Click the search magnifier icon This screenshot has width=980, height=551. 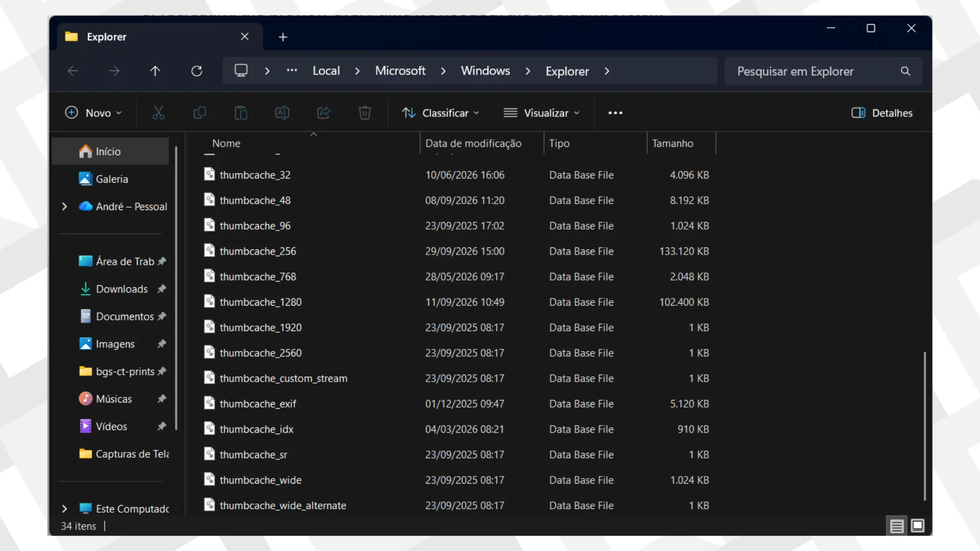(905, 71)
